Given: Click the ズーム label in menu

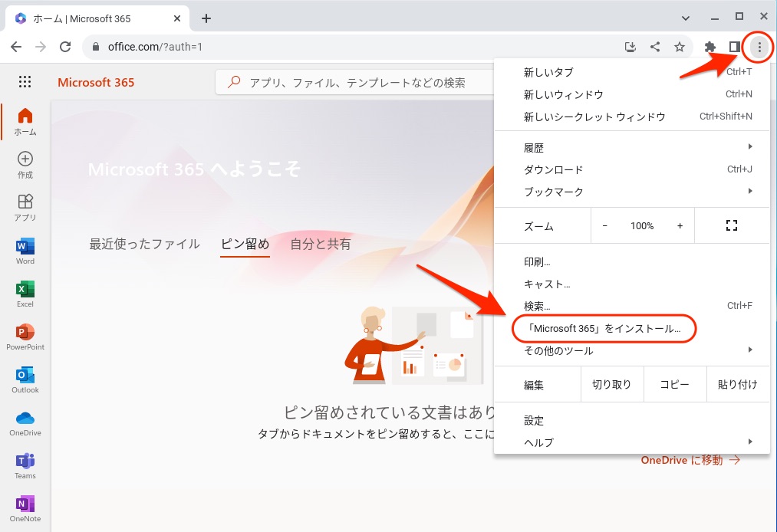Looking at the screenshot, I should coord(538,226).
